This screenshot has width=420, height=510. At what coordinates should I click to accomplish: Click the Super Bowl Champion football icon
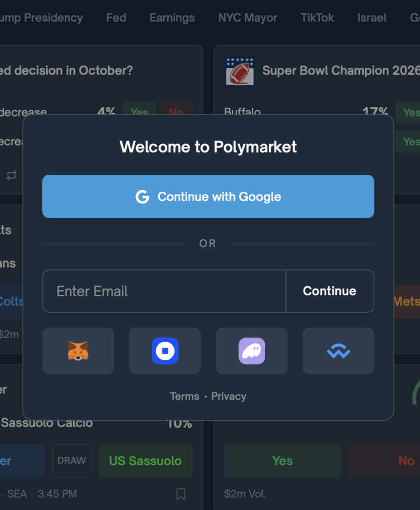click(239, 71)
